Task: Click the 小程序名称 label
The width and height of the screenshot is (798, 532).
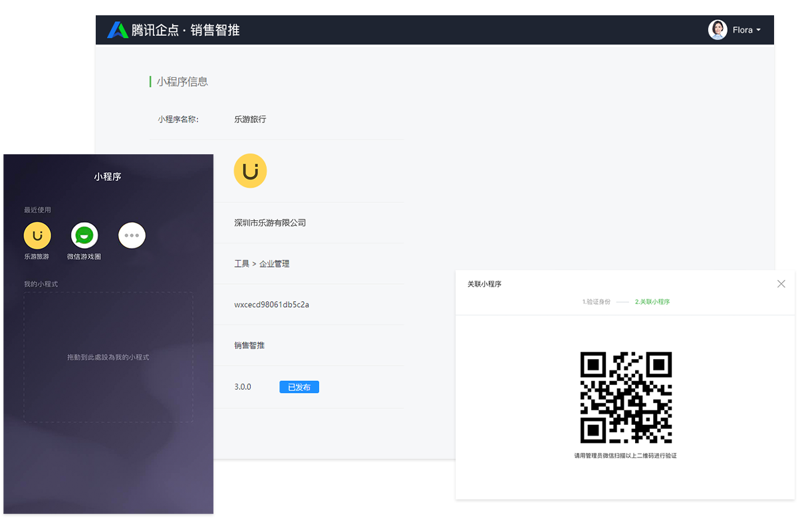Action: tap(178, 120)
